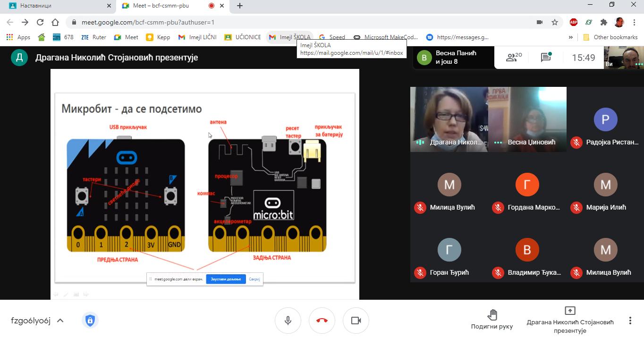Expand the hidden bookmarks chevron
644x338 pixels.
pos(571,37)
